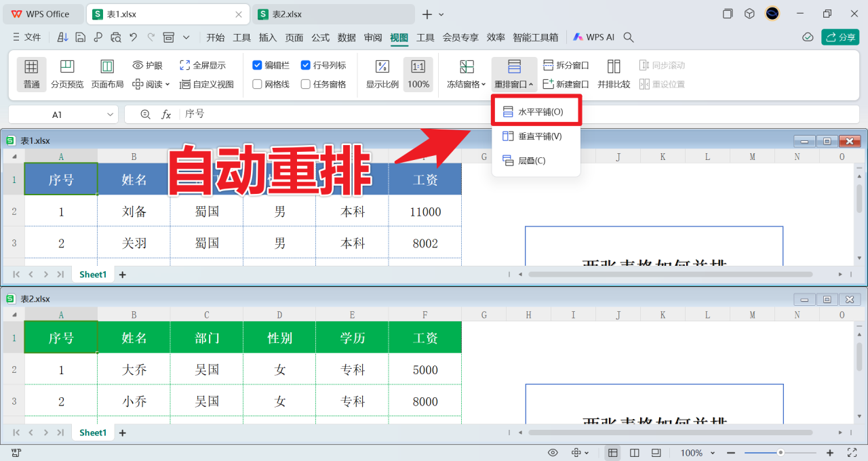Open the zoom ratio dialog (显示比例)
Screen dimensions: 868x461
(x=382, y=75)
